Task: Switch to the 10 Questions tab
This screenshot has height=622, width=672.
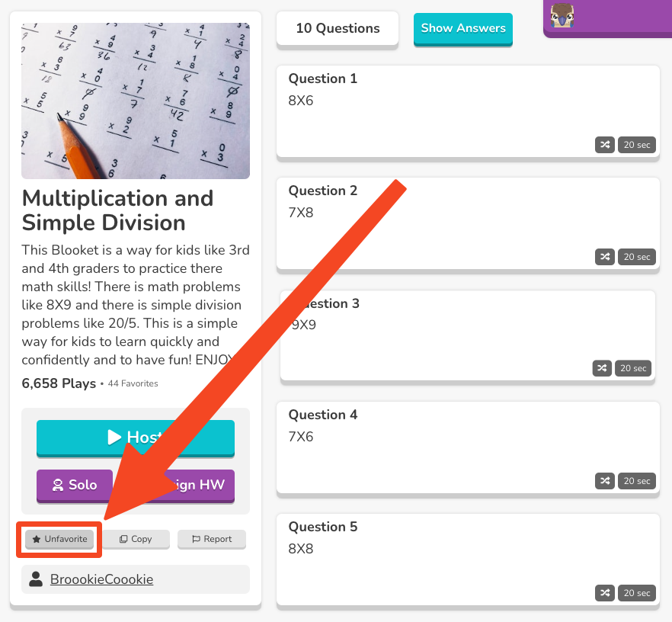Action: 337,28
